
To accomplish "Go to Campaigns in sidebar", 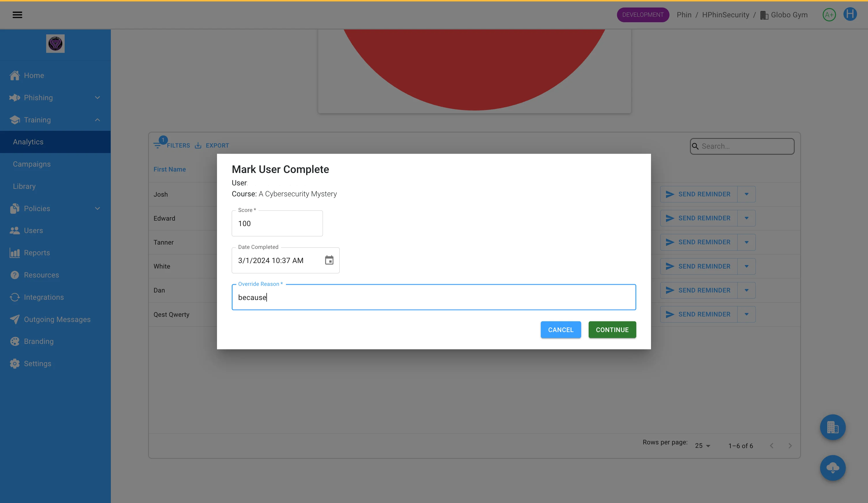I will (32, 164).
